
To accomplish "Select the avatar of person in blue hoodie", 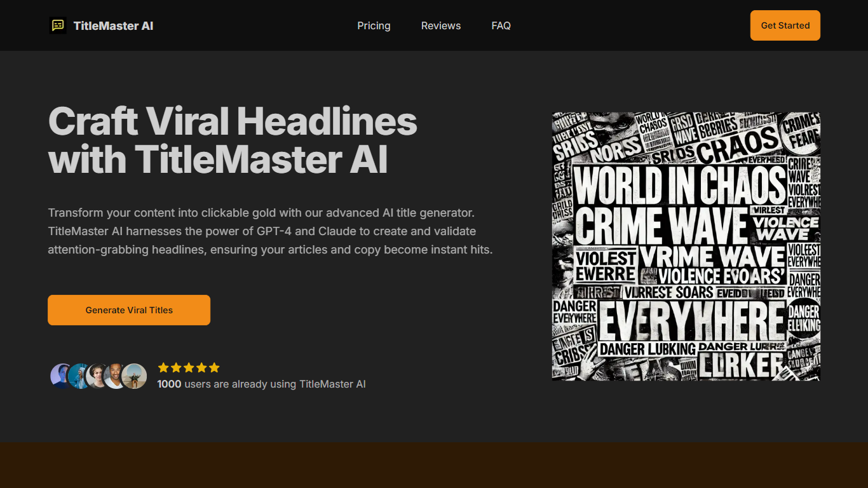I will click(x=80, y=376).
